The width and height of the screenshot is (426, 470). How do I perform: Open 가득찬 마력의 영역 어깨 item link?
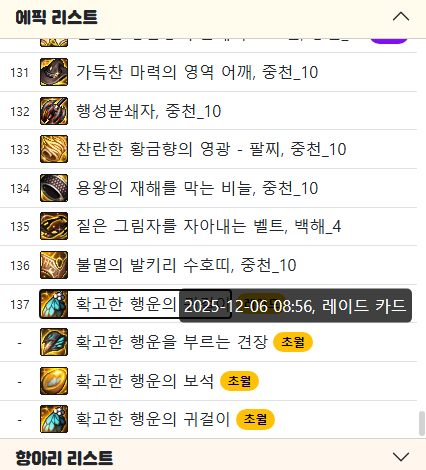pos(197,72)
